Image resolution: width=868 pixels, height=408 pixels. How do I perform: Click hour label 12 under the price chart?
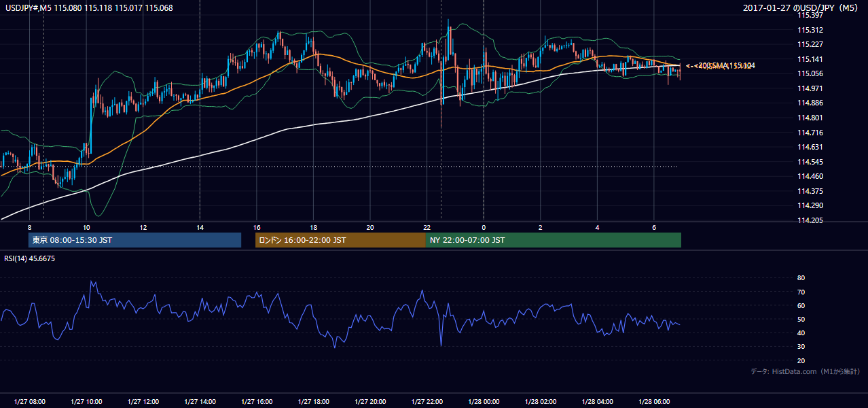tap(143, 226)
